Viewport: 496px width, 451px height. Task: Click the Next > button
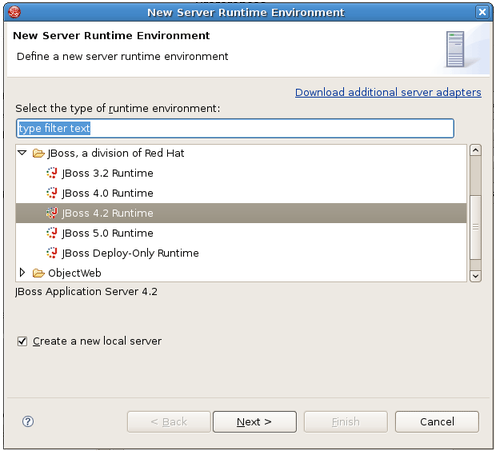click(255, 422)
